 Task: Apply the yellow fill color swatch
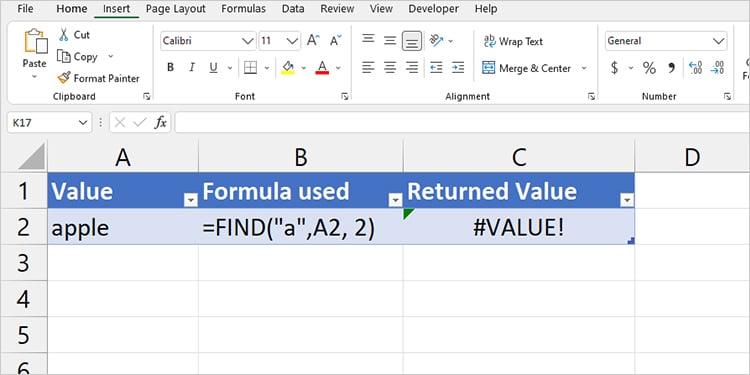click(x=288, y=68)
